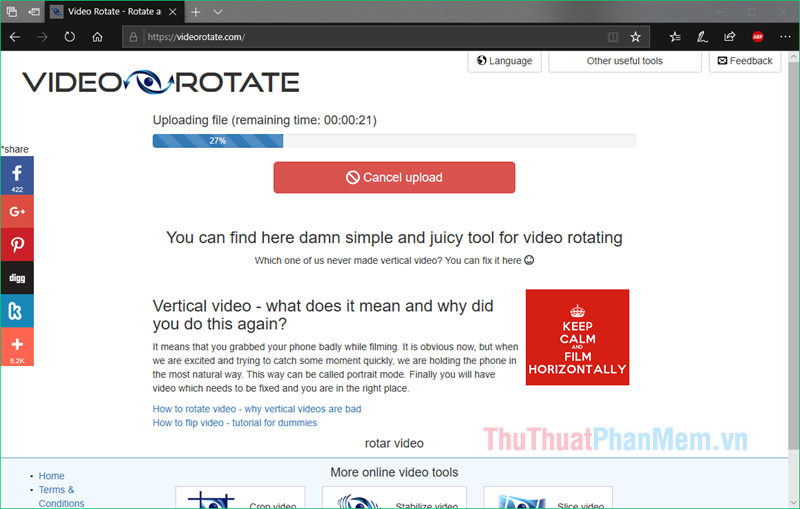Open the Adblock Plus extension icon

[x=758, y=37]
